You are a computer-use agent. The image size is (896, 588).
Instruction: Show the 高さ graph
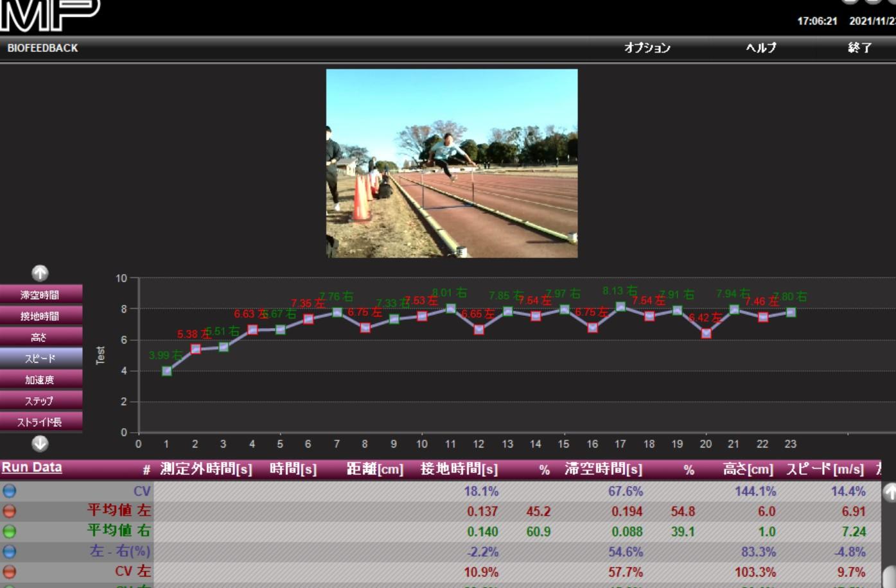click(40, 337)
